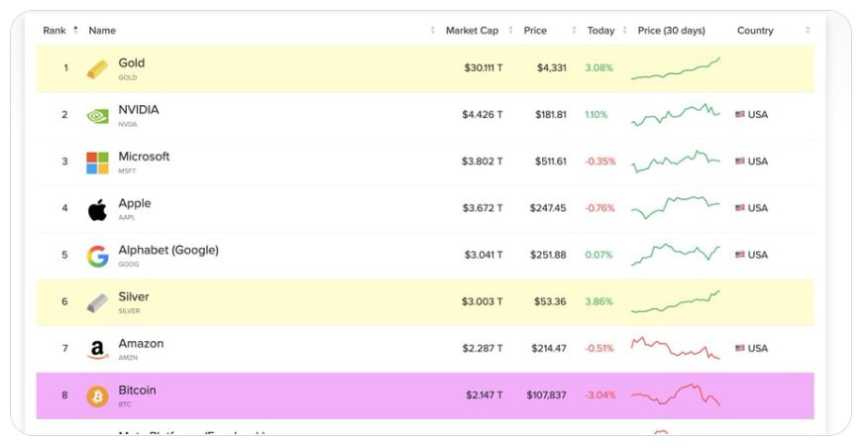Click Microsoft's market cap $3.802 T
The image size is (868, 448).
483,162
